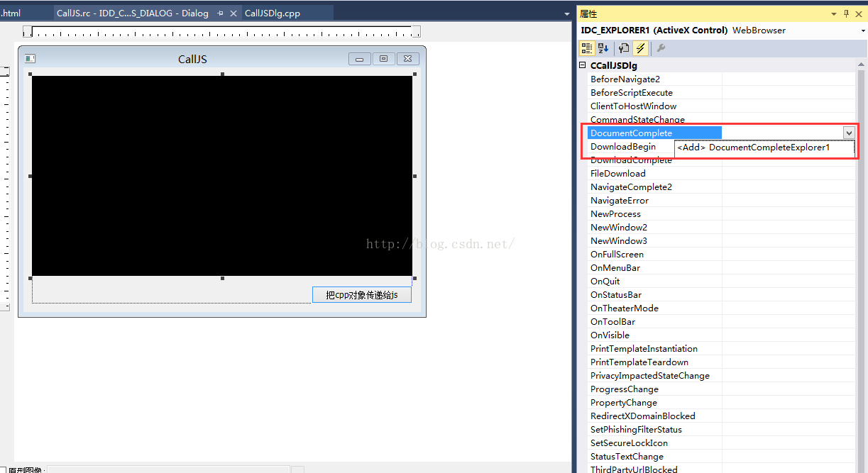The height and width of the screenshot is (473, 868).
Task: Select the OnQuit event row
Action: tap(721, 282)
